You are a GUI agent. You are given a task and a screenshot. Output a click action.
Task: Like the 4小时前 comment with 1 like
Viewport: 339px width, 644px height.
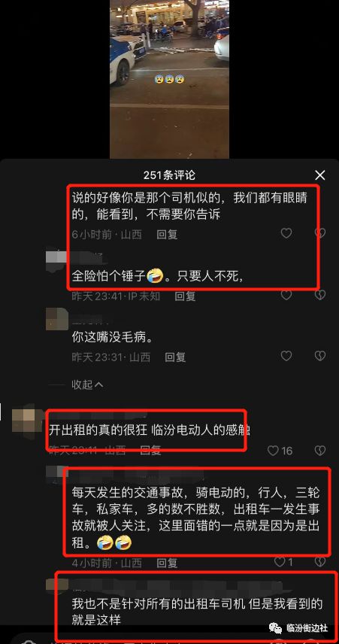[x=283, y=562]
